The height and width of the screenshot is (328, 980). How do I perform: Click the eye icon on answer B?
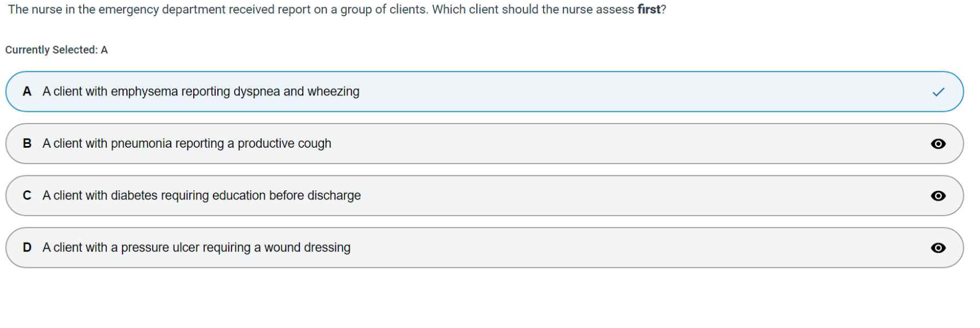pyautogui.click(x=938, y=144)
